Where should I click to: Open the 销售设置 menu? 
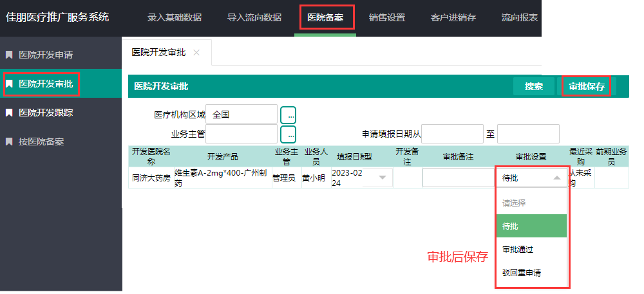coord(387,17)
